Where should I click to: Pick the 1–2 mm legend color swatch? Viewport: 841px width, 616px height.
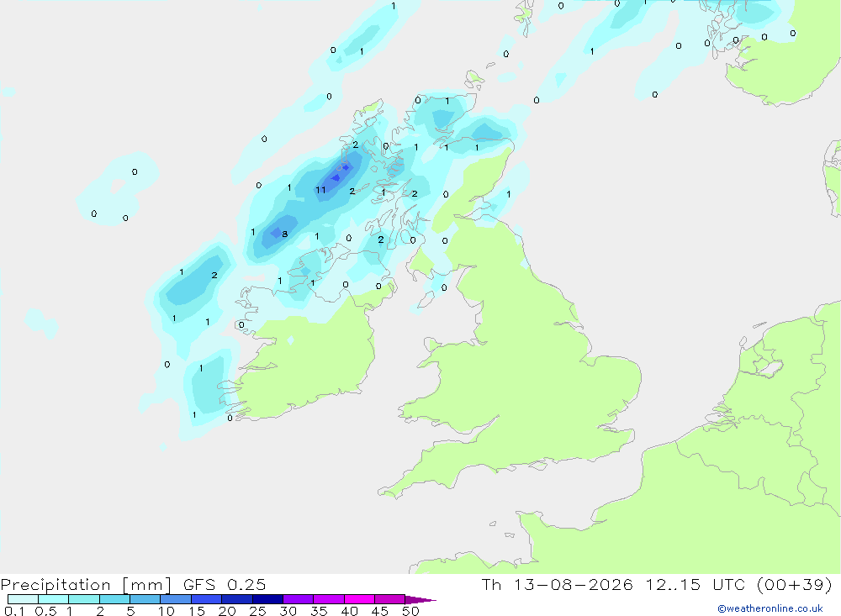click(x=84, y=599)
